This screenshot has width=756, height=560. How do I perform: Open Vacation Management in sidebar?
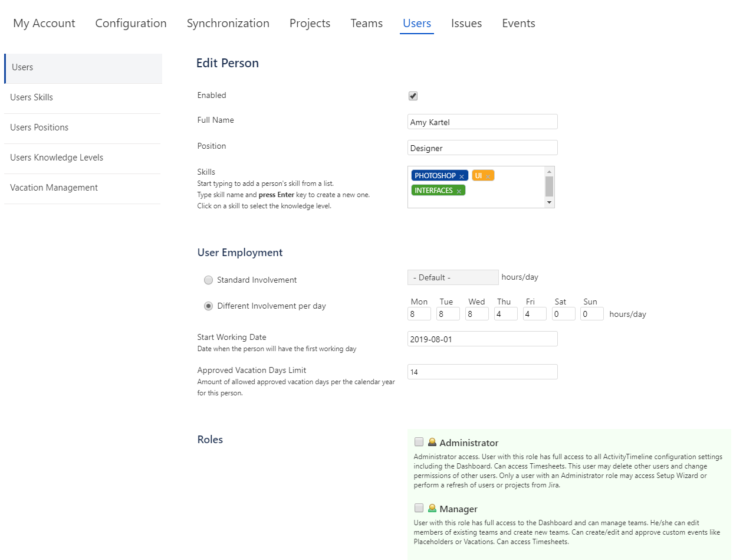[54, 188]
